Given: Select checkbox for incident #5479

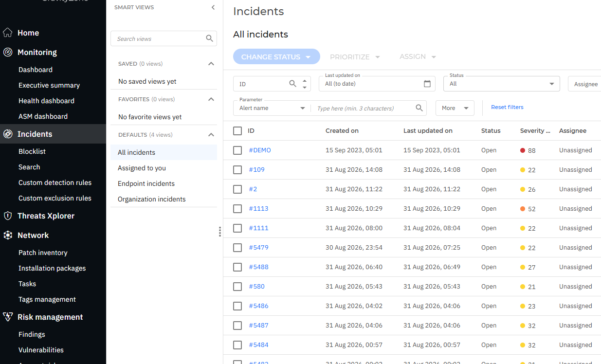Looking at the screenshot, I should 237,248.
